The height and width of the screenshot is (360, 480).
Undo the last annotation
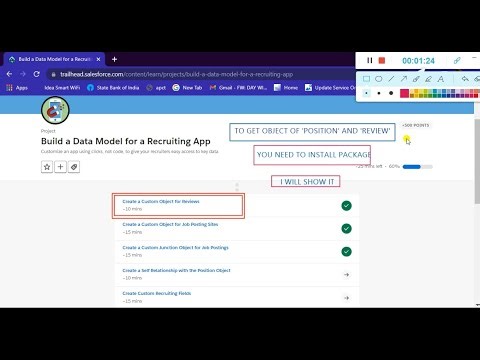pyautogui.click(x=465, y=79)
